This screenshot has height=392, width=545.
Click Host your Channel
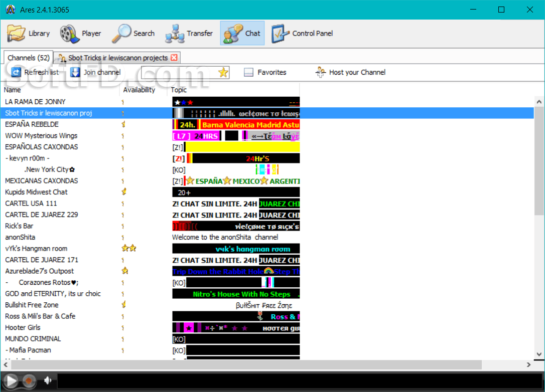coord(350,72)
